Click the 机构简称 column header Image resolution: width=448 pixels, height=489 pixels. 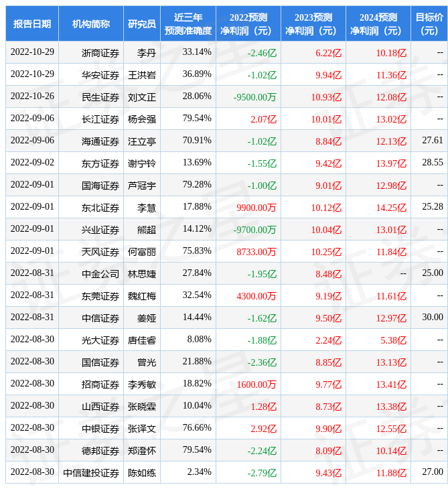(91, 23)
